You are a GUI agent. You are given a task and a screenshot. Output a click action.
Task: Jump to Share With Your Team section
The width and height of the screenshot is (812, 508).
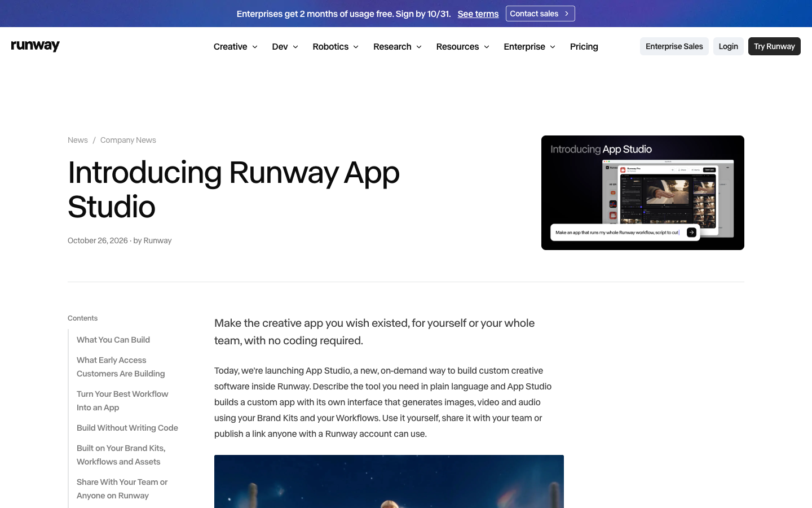[122, 489]
